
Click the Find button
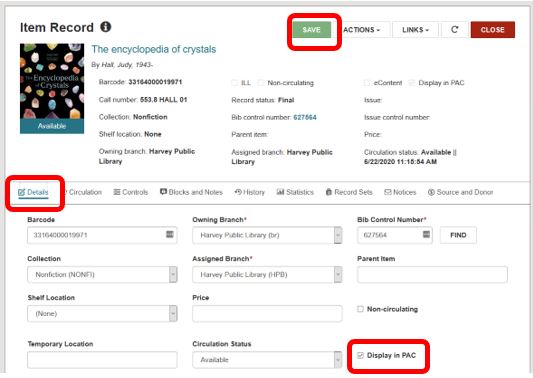(458, 235)
